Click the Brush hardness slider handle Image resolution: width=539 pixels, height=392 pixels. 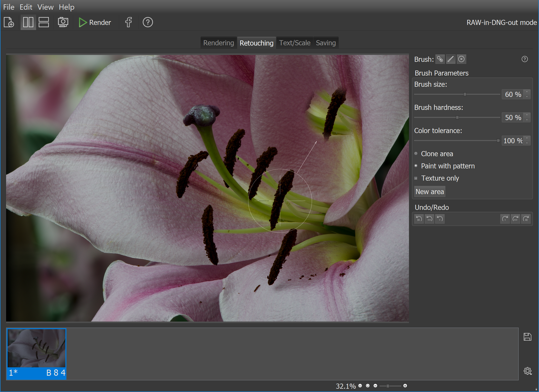pos(457,118)
